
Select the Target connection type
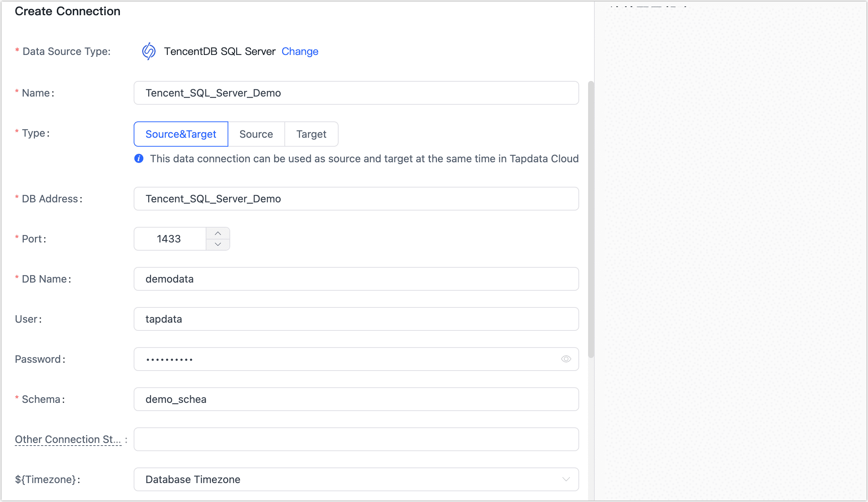[311, 134]
